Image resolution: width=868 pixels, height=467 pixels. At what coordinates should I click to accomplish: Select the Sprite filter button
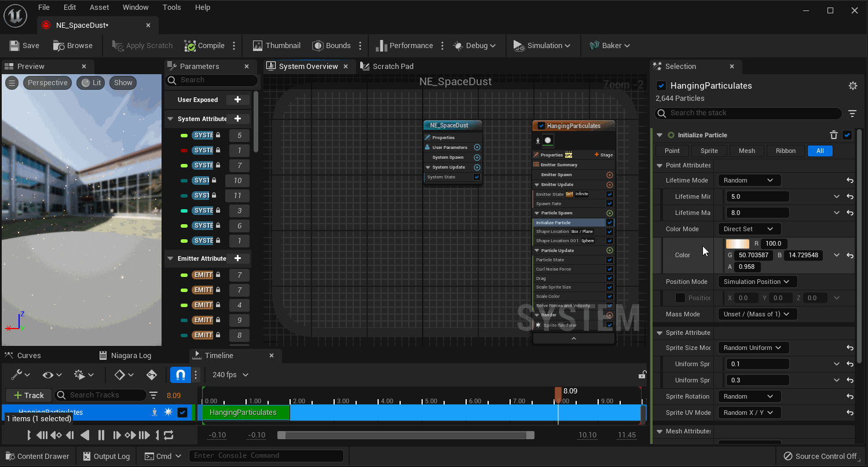pyautogui.click(x=709, y=151)
